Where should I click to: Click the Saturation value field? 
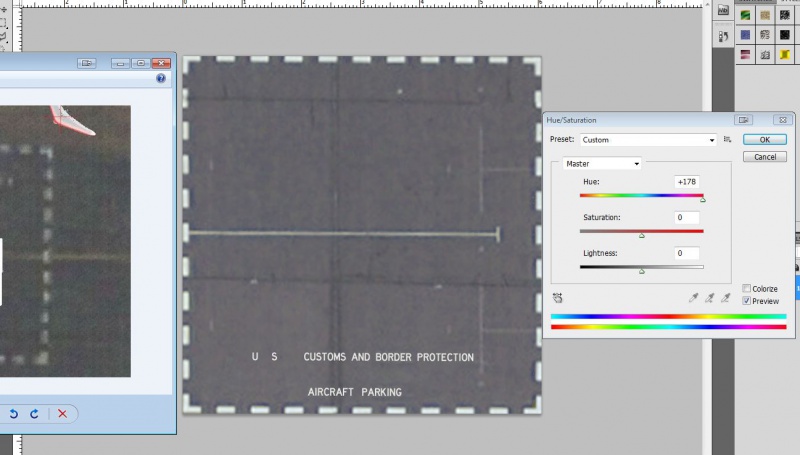(686, 217)
